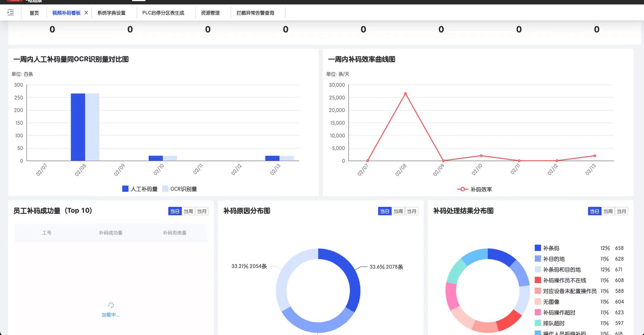
Task: Select 当月 in 补码原因分布图 panel
Action: click(x=412, y=211)
